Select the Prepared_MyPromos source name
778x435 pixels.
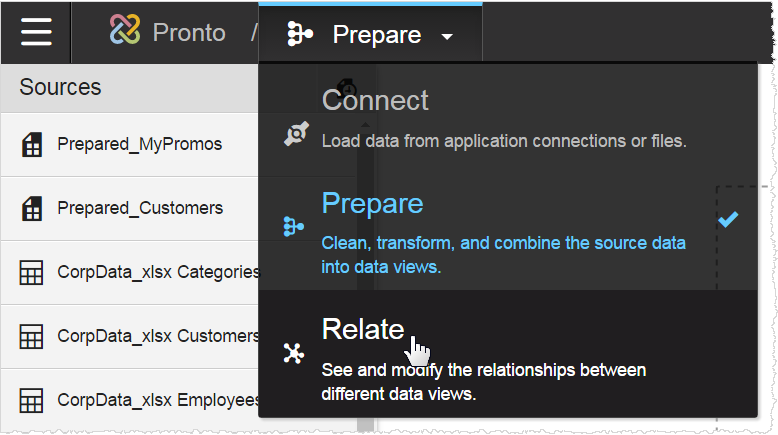click(139, 145)
